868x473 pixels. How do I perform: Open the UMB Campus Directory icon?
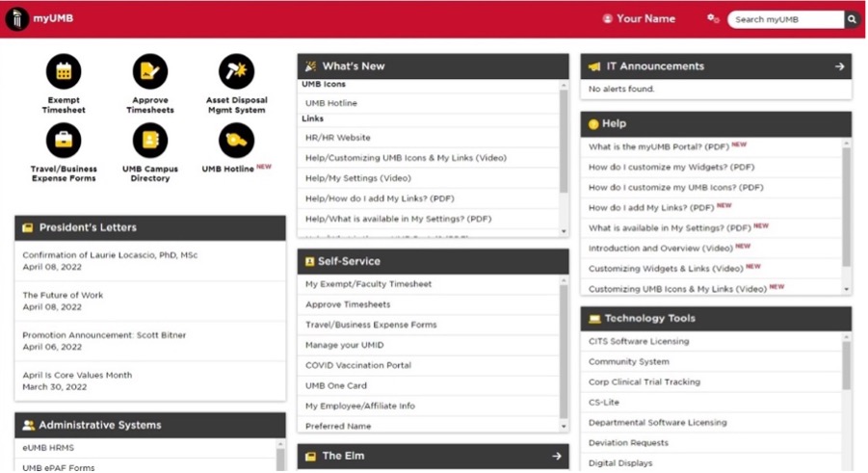(150, 142)
